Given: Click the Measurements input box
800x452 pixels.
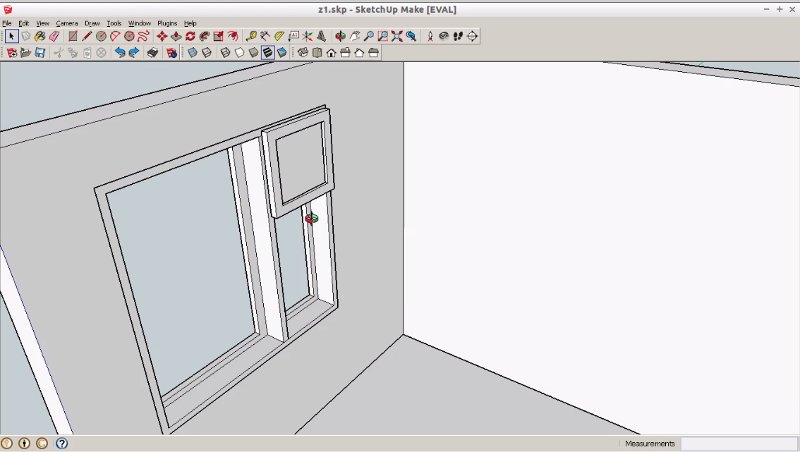Looking at the screenshot, I should pos(739,443).
